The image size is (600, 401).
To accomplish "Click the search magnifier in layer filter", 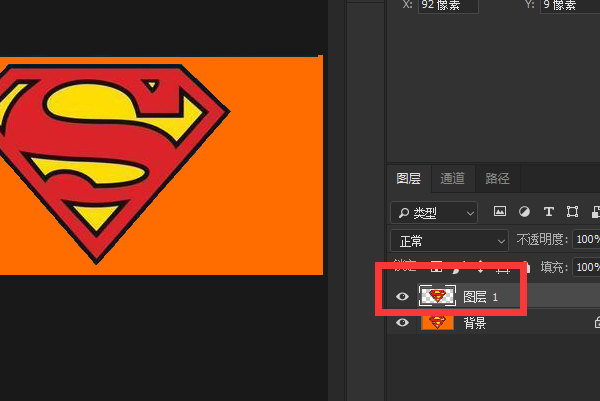I will pos(403,212).
